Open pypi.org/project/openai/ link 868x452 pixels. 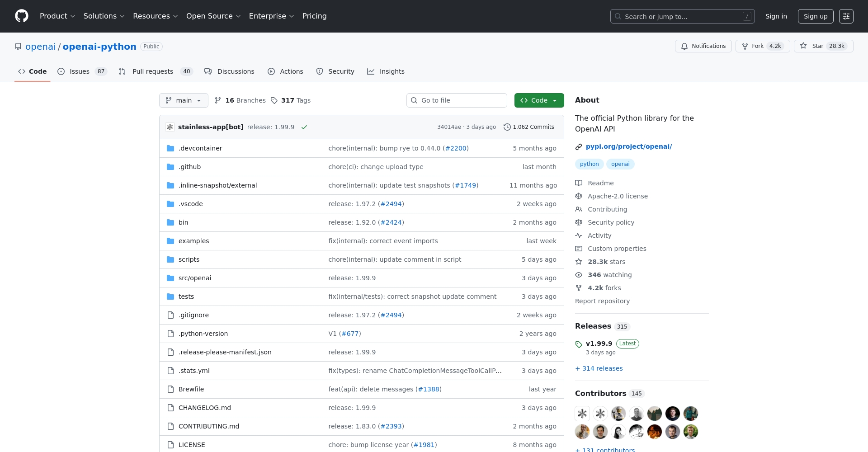629,146
